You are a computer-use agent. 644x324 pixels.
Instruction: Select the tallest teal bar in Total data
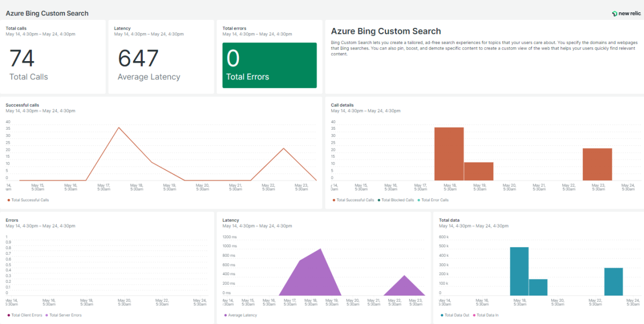(519, 271)
